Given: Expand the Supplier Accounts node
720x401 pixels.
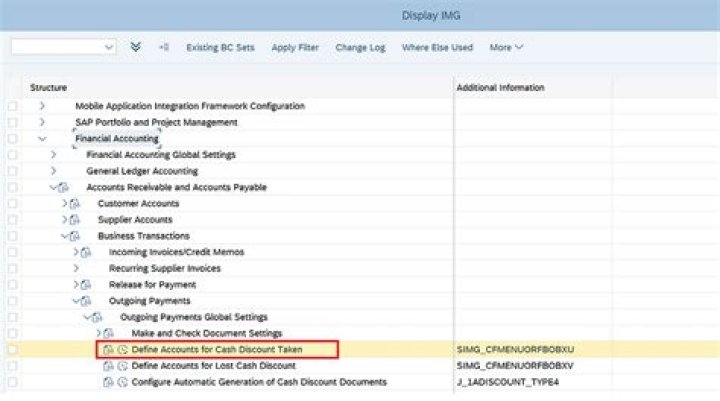Looking at the screenshot, I should tap(65, 220).
